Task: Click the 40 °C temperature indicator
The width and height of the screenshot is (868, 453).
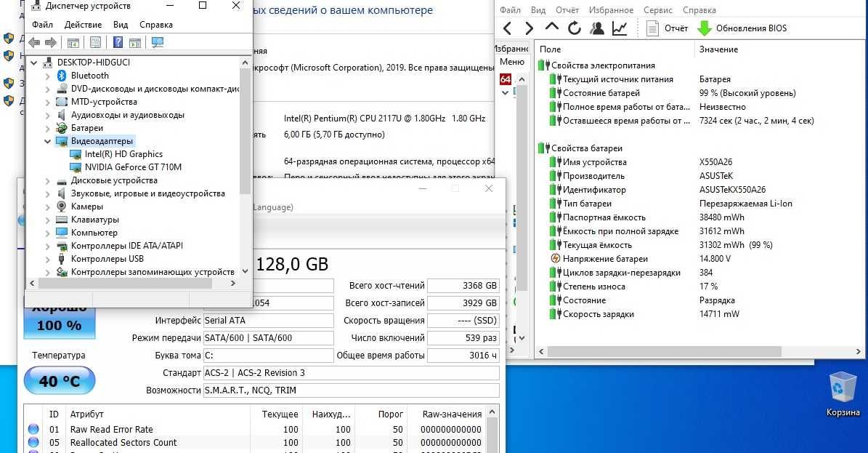Action: point(60,381)
